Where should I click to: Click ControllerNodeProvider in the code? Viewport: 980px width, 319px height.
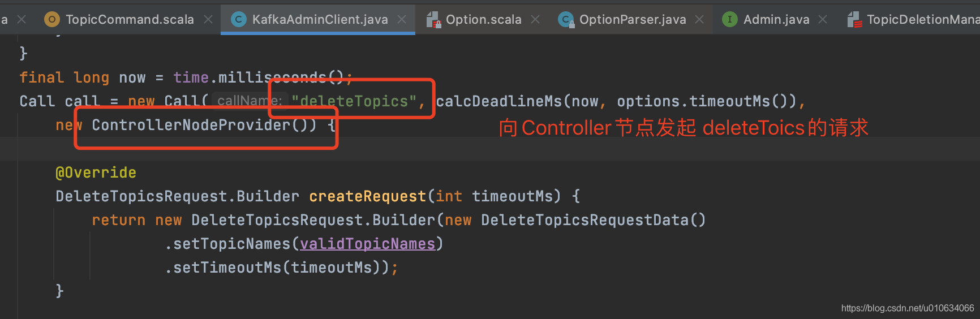coord(191,125)
